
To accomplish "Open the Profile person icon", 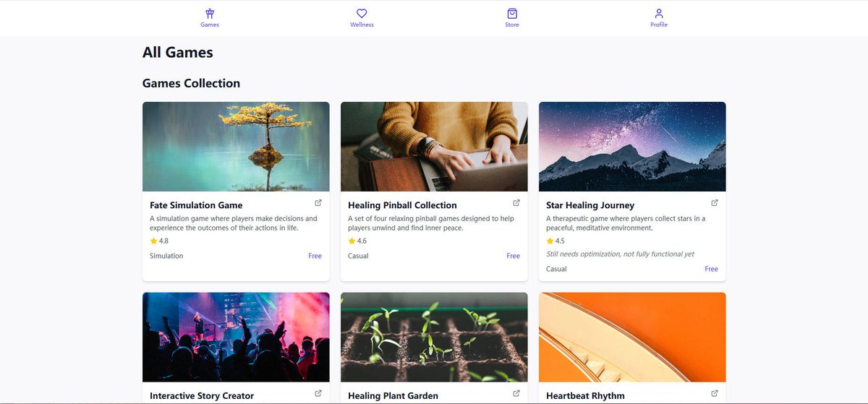I will click(x=659, y=13).
